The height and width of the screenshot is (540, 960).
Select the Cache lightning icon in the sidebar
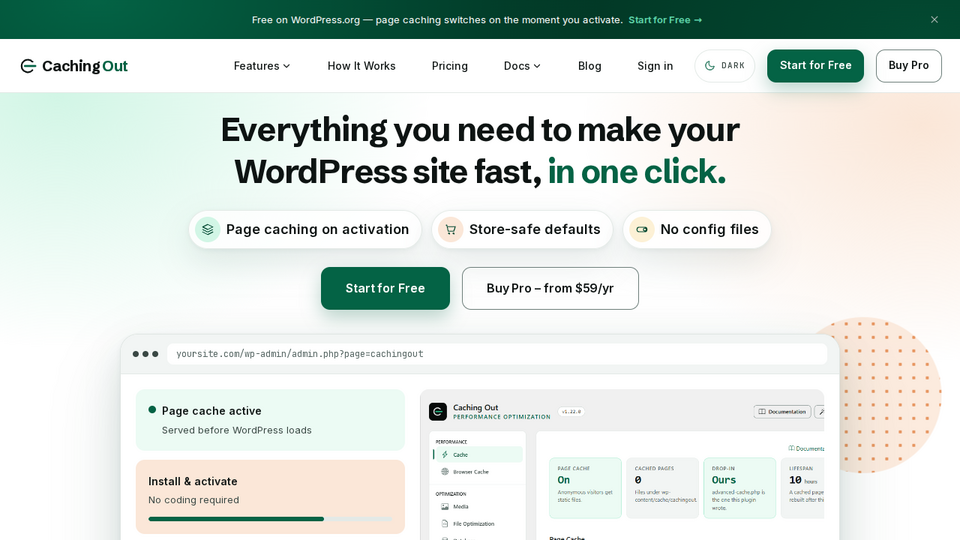tap(445, 455)
